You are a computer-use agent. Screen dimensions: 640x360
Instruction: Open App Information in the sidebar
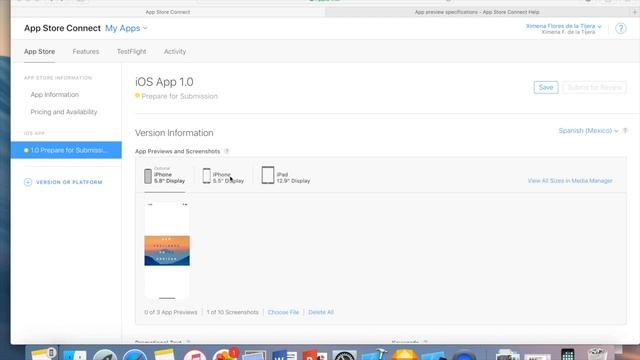[x=55, y=94]
